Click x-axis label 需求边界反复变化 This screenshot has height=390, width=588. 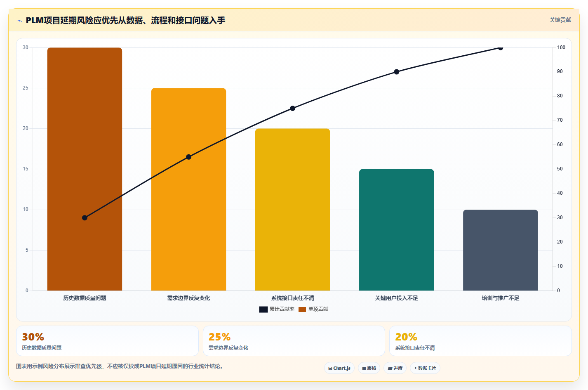click(x=188, y=298)
